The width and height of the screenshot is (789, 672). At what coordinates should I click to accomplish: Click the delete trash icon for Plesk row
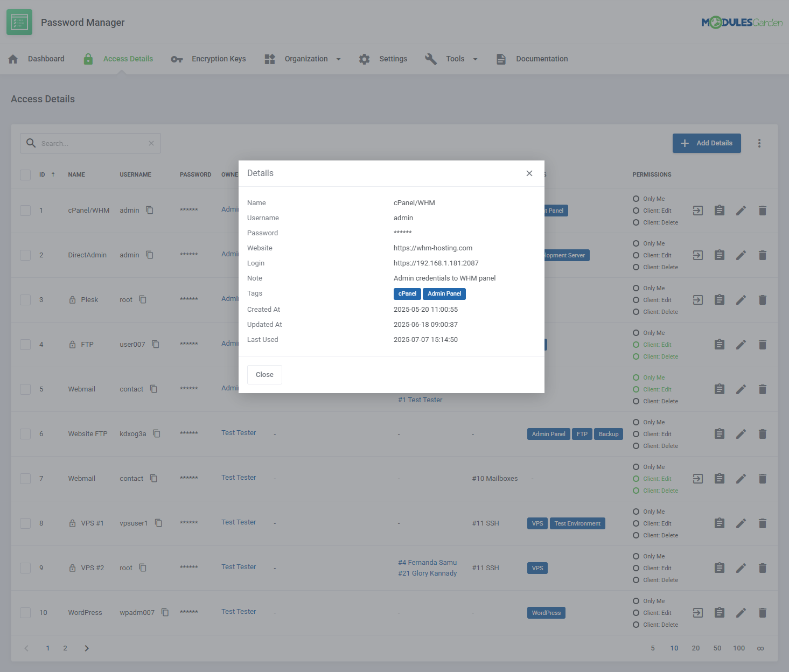(762, 300)
